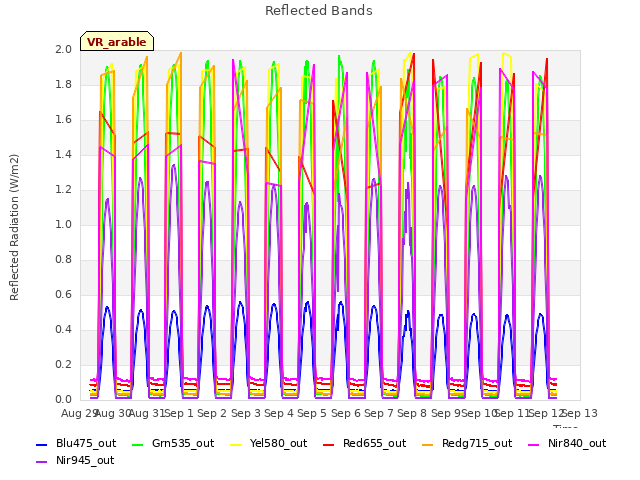Click the 1.4 y-axis tick label

63,154
